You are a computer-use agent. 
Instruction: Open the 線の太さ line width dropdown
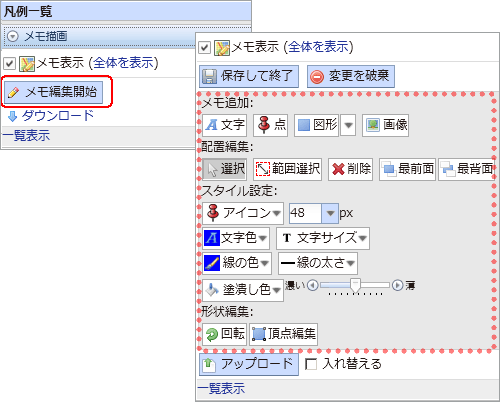318,263
